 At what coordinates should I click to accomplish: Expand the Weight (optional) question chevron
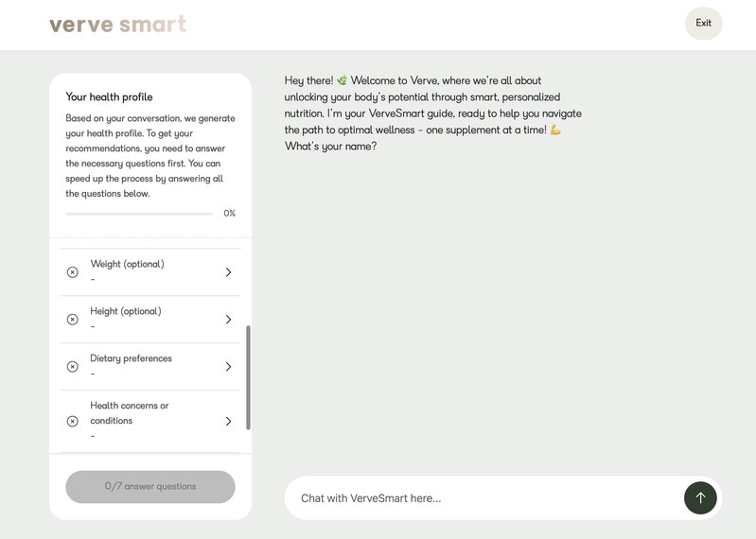click(228, 272)
